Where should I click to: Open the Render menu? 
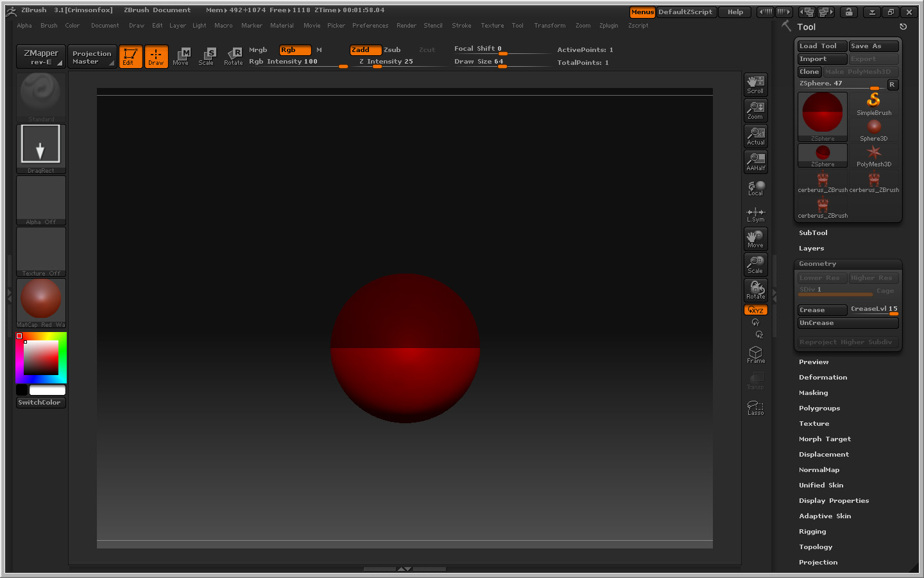[406, 26]
